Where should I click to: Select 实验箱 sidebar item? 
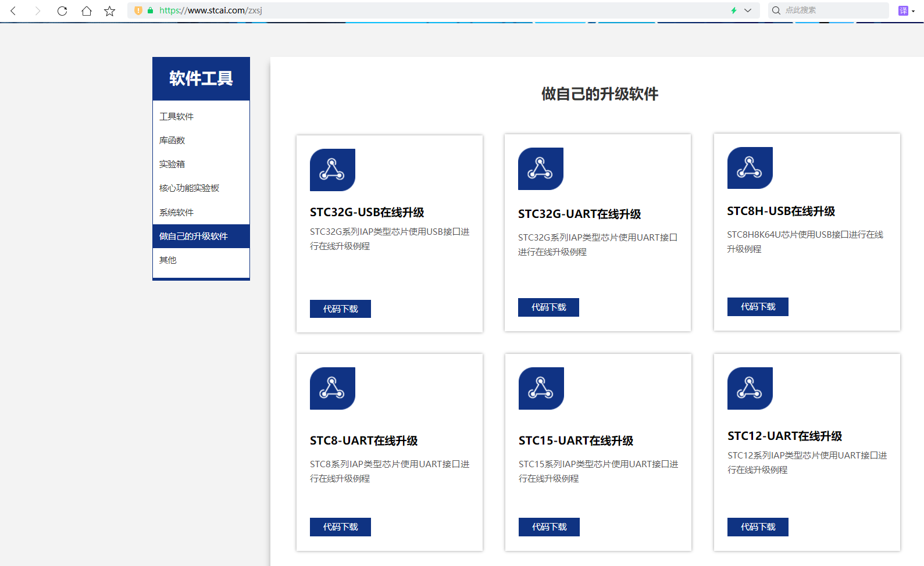(x=201, y=164)
